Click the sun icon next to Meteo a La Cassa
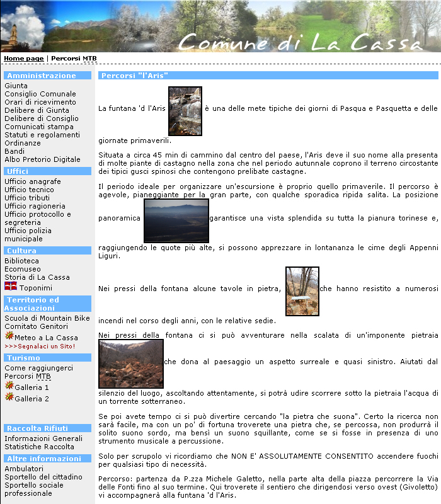The height and width of the screenshot is (504, 441). [x=9, y=336]
